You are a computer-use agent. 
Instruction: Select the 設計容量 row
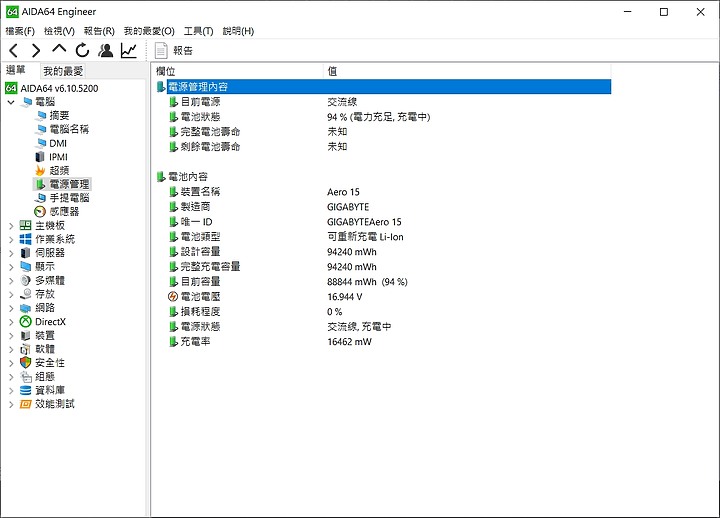(383, 252)
